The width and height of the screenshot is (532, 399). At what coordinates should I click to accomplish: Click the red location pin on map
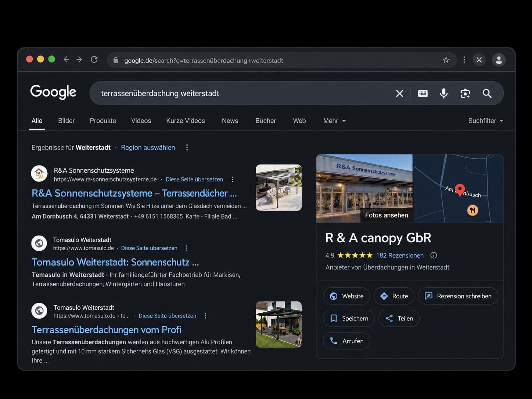[460, 190]
